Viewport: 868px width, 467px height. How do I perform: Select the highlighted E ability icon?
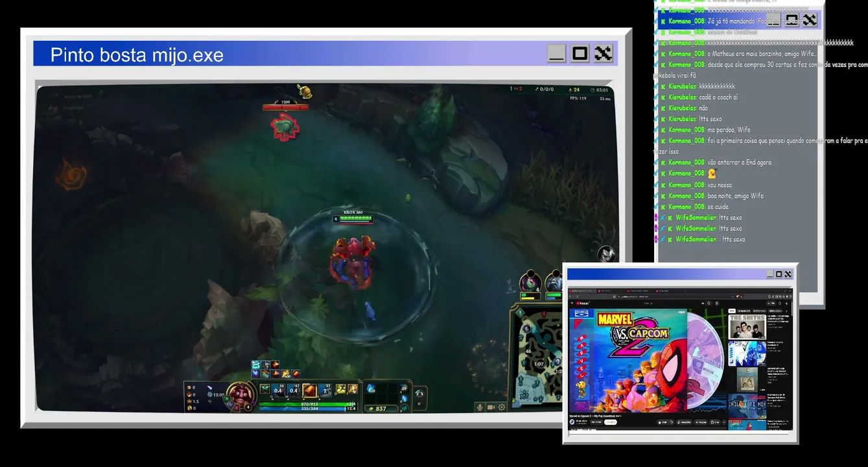click(x=310, y=389)
